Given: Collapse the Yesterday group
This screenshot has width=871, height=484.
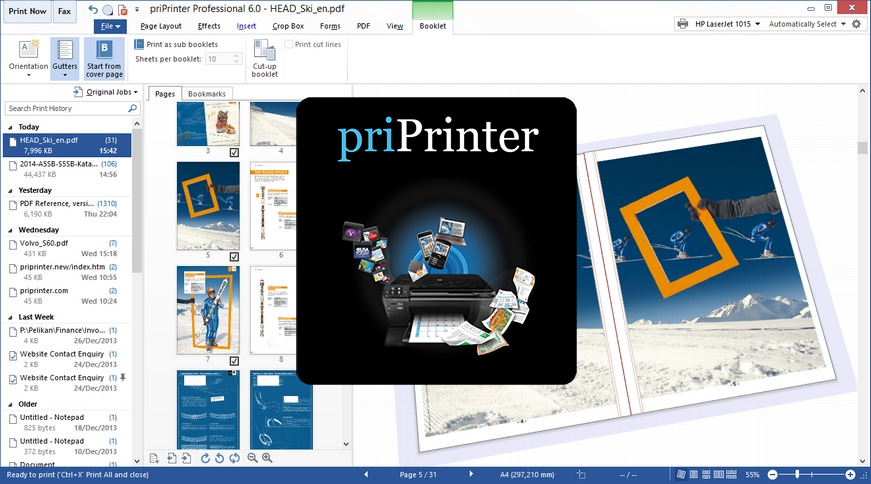Looking at the screenshot, I should pyautogui.click(x=11, y=191).
